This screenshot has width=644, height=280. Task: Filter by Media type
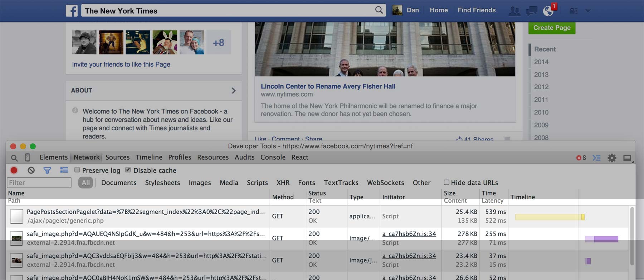[x=229, y=183]
